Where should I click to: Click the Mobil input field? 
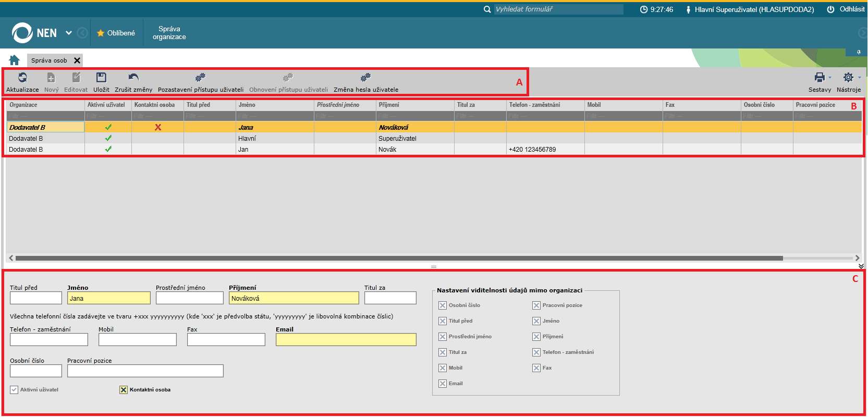click(x=138, y=340)
